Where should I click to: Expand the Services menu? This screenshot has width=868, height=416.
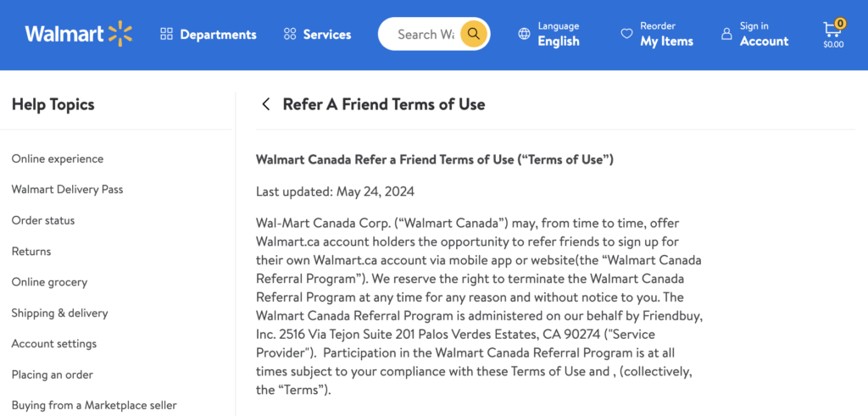tap(326, 35)
